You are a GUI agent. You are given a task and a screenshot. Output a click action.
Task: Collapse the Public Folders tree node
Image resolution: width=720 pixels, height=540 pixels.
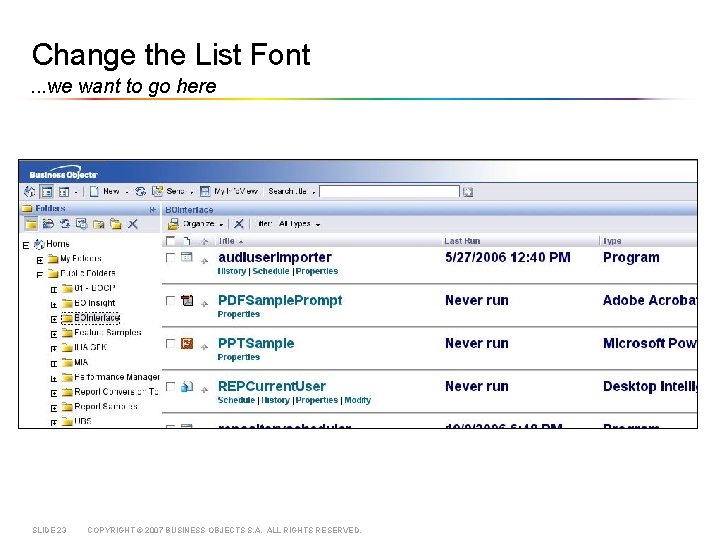[40, 275]
